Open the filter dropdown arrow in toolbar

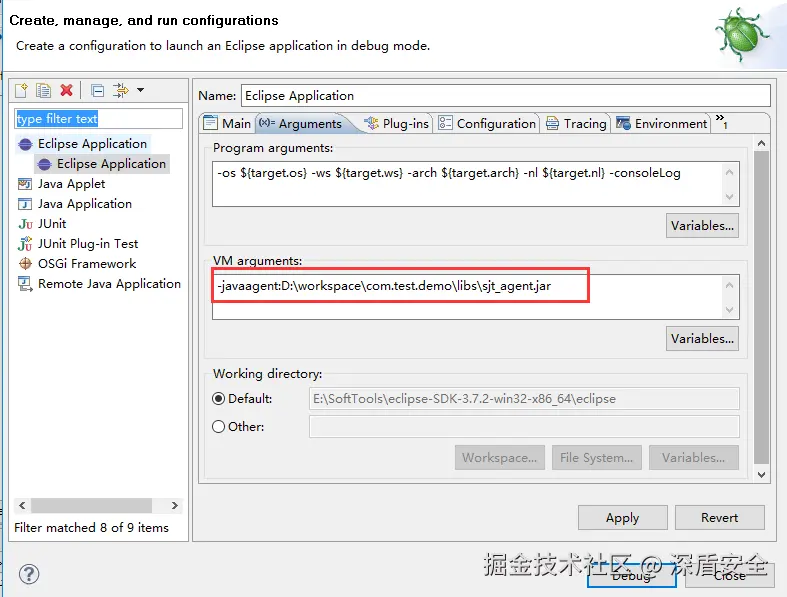[x=141, y=90]
